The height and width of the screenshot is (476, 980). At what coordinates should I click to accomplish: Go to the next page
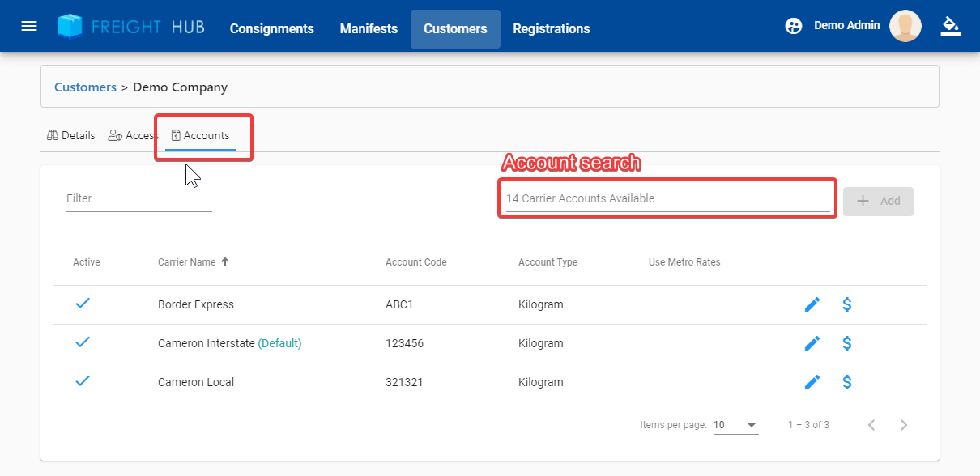click(904, 425)
